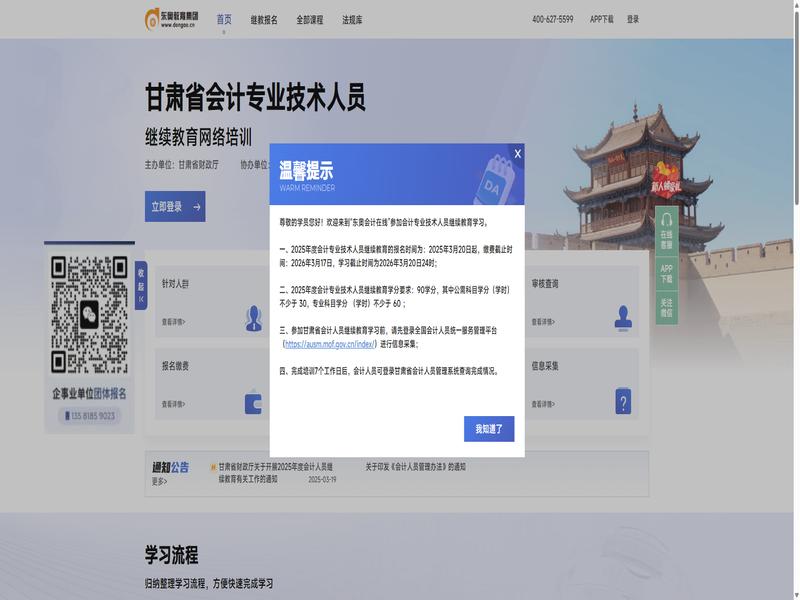800x600 pixels.
Task: Click the 针对人群 person icon
Action: (x=253, y=318)
